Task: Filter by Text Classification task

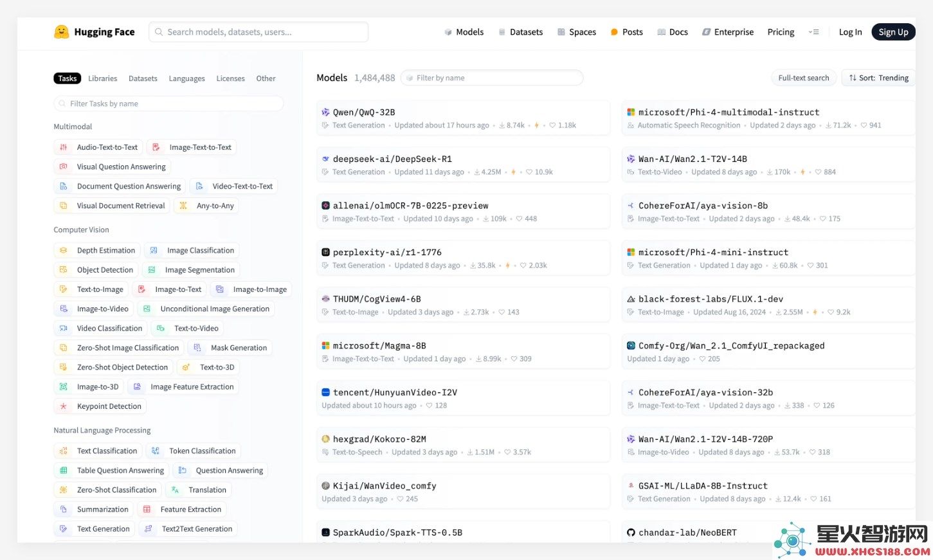Action: tap(98, 451)
